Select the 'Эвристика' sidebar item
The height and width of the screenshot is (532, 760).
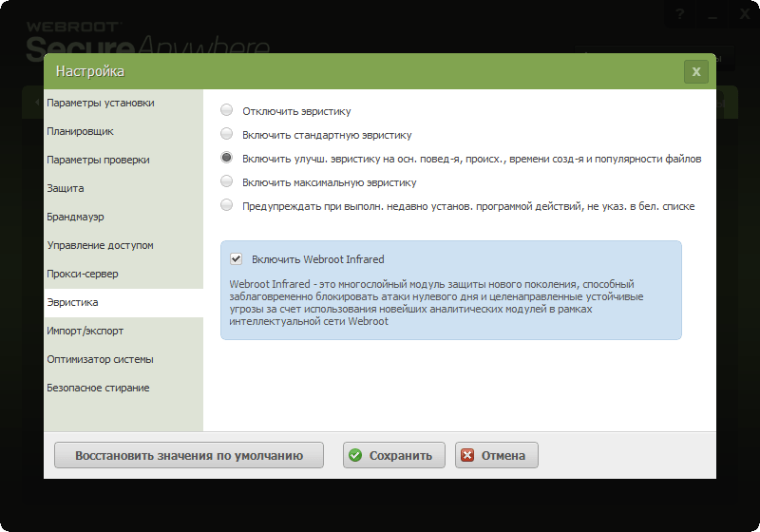(x=123, y=303)
